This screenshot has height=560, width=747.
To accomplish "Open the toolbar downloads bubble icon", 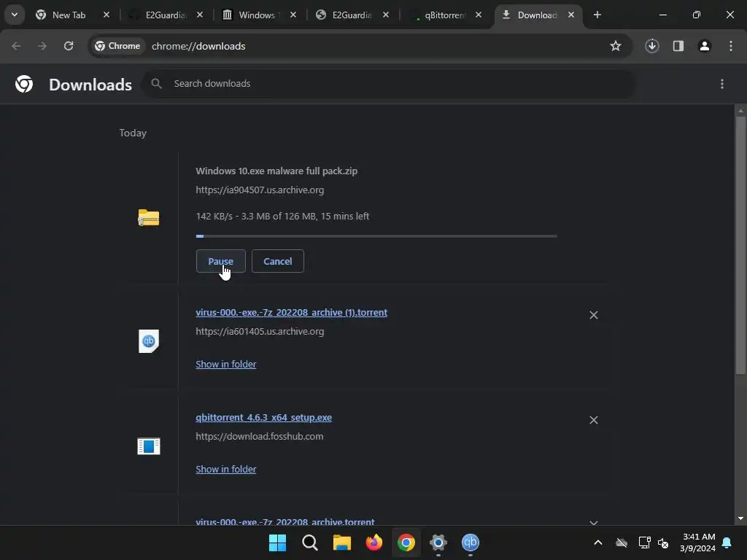I will point(651,46).
